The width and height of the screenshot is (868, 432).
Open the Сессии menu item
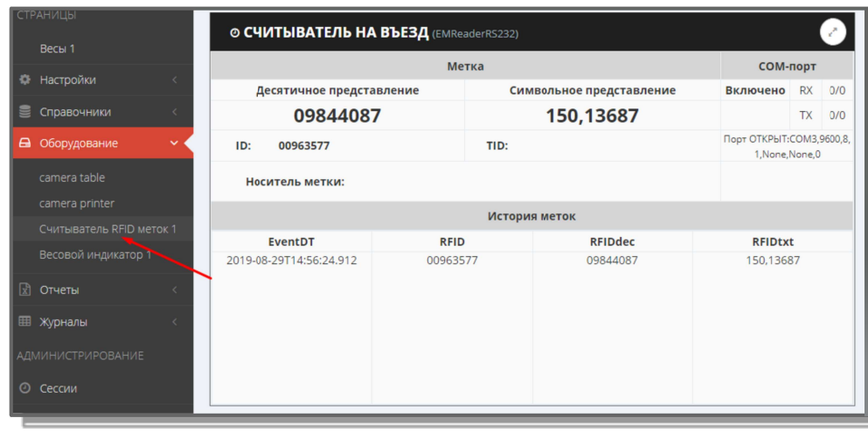point(103,388)
